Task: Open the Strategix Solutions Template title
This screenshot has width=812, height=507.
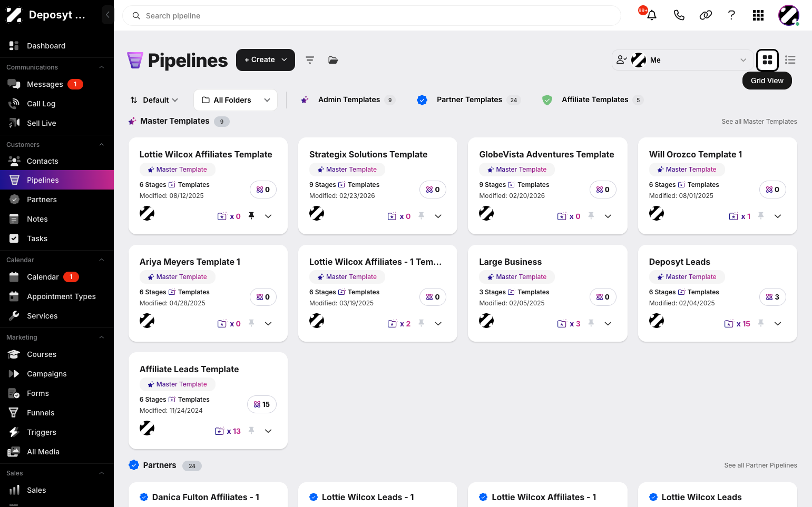Action: (368, 154)
